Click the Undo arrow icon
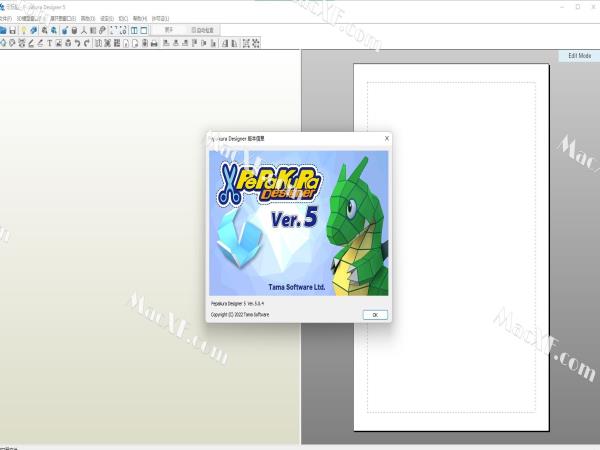The width and height of the screenshot is (600, 450). [78, 43]
